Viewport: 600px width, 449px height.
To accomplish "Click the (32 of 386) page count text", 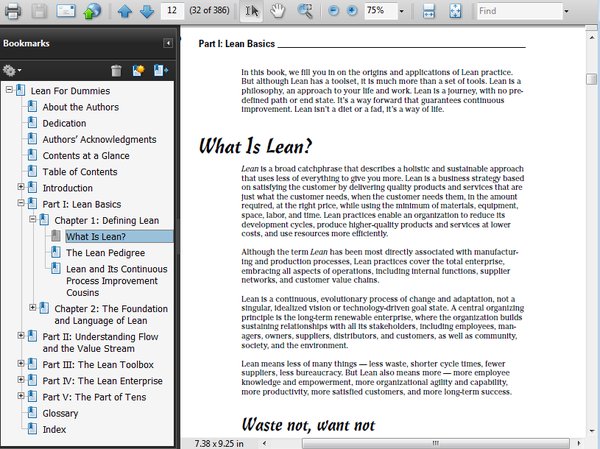I will click(209, 10).
